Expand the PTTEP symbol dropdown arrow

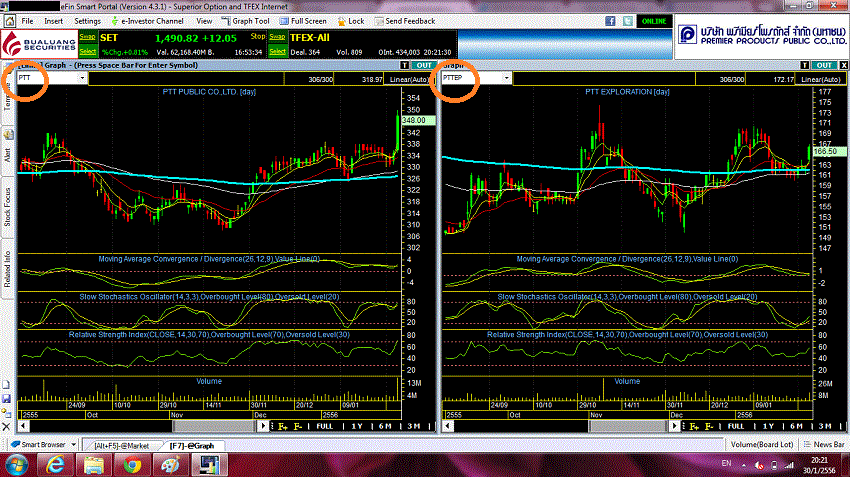[x=506, y=78]
